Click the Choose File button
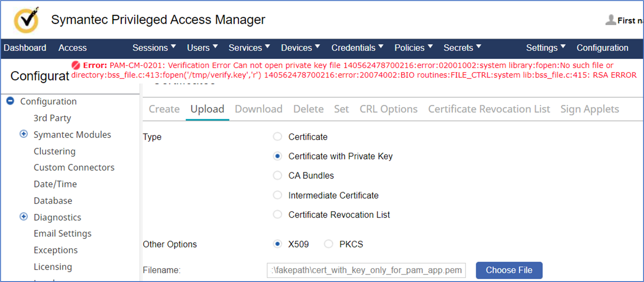The image size is (644, 282). click(x=509, y=270)
